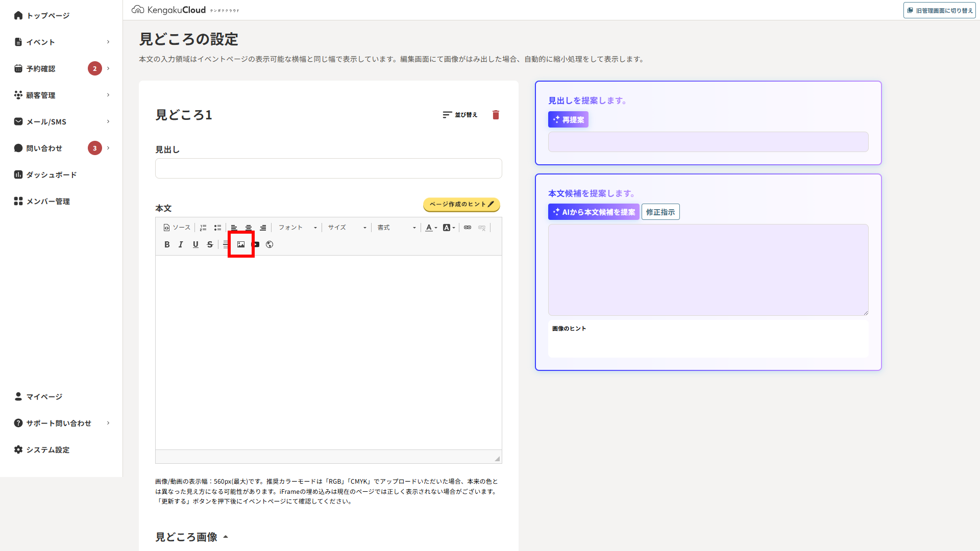Go to ダッシュボード in the sidebar
Screen dimensions: 980x551
[51, 174]
